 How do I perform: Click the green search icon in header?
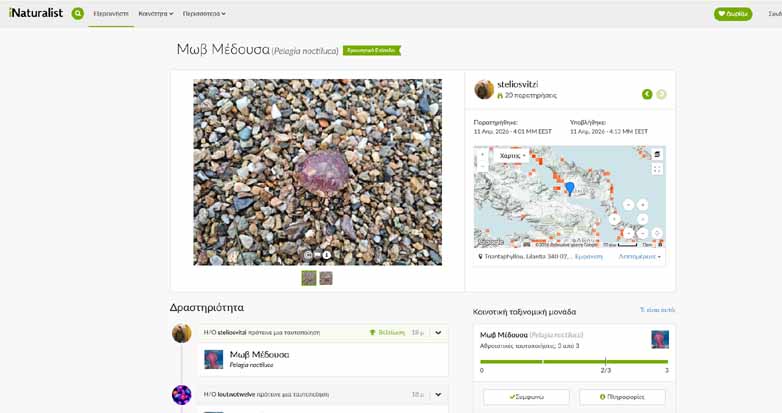78,13
